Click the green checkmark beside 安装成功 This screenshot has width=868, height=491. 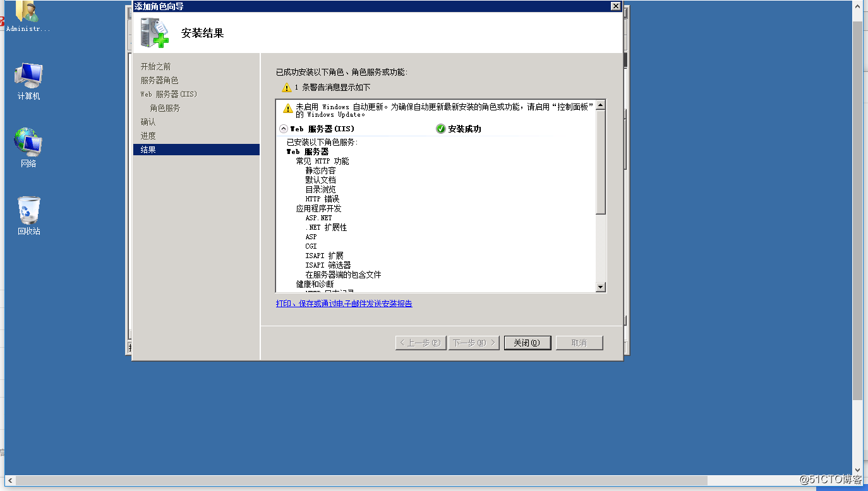pyautogui.click(x=440, y=129)
